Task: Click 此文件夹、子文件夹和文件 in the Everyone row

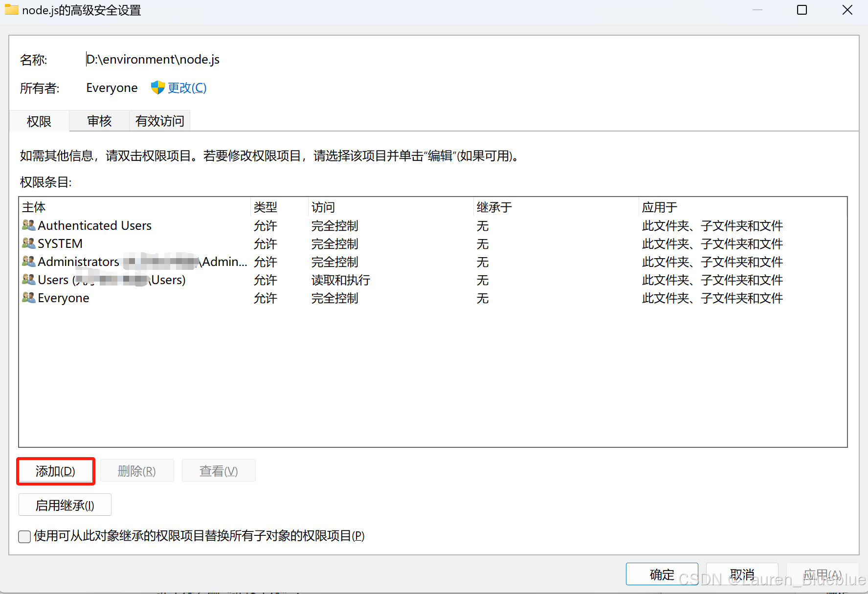Action: click(712, 298)
